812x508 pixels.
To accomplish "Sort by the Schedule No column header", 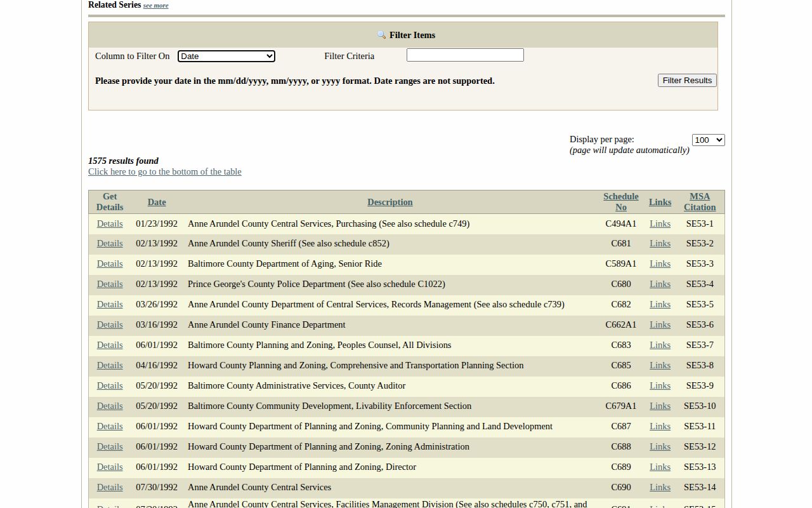I will 621,202.
